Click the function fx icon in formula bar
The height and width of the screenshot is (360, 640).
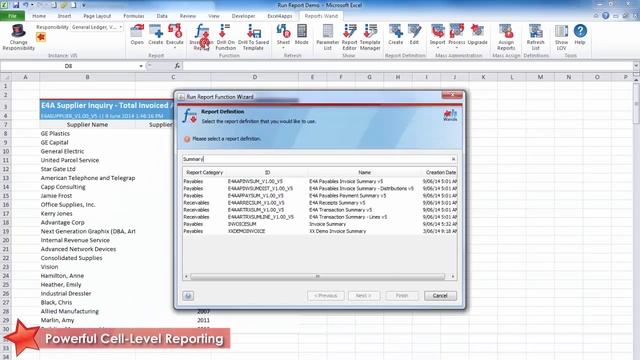pyautogui.click(x=177, y=66)
